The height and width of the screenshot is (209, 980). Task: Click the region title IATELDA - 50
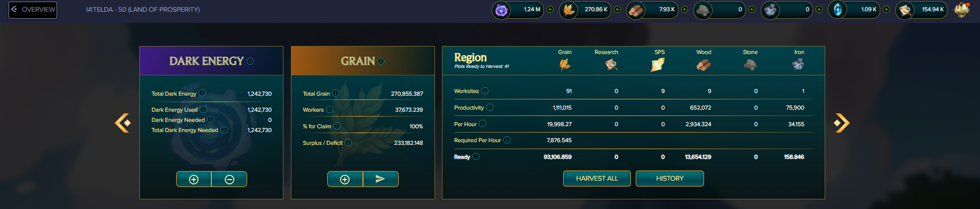143,10
